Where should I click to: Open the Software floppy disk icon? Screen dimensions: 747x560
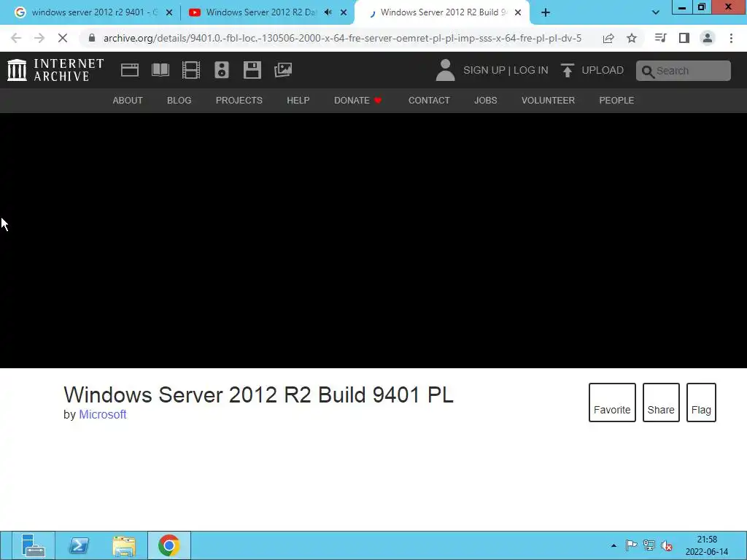pyautogui.click(x=252, y=70)
